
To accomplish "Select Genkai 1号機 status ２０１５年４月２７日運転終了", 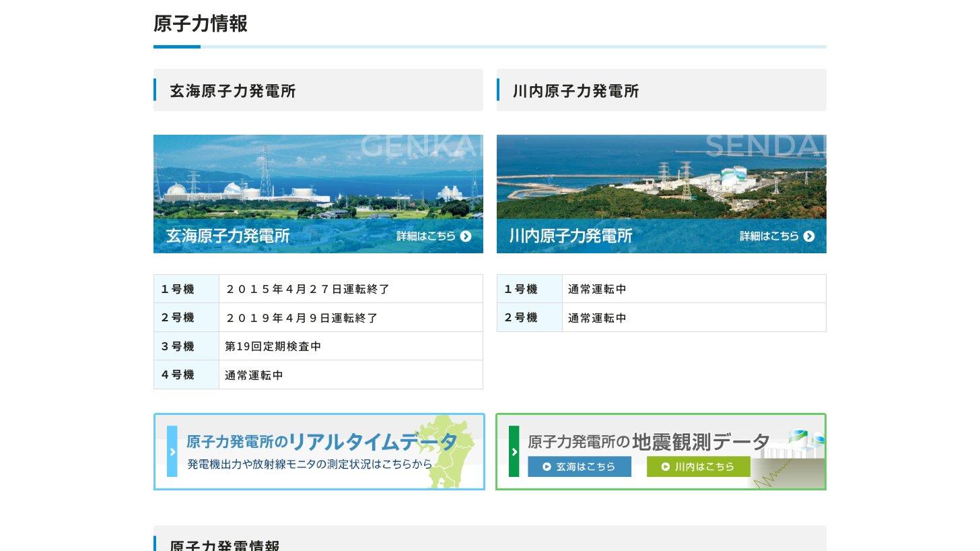I will [351, 289].
